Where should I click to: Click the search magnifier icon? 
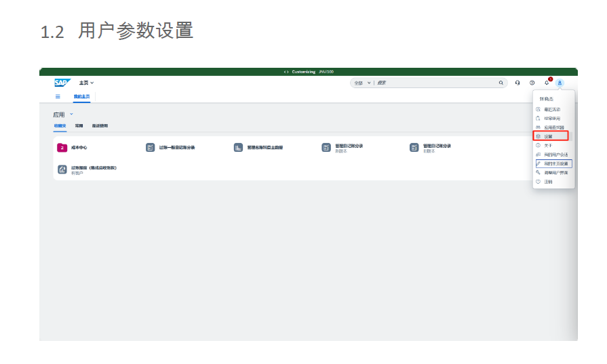(x=501, y=83)
